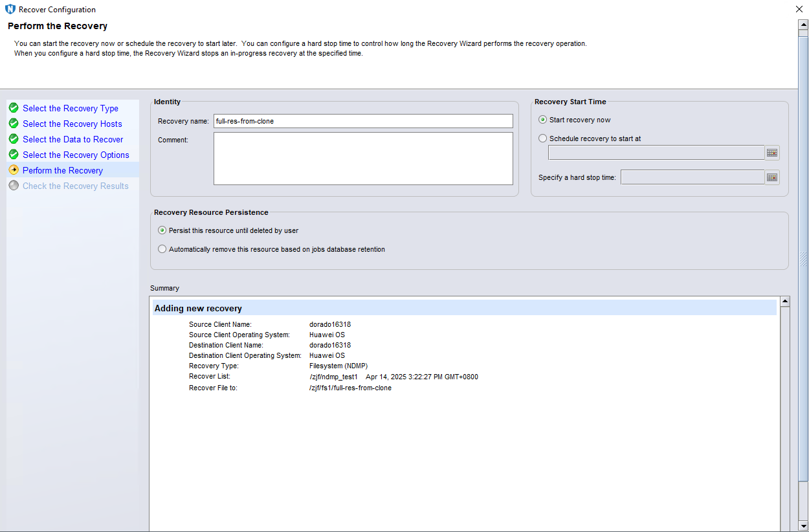This screenshot has height=532, width=809.
Task: Click Source Client Operating System value Huawei OS
Action: click(327, 335)
